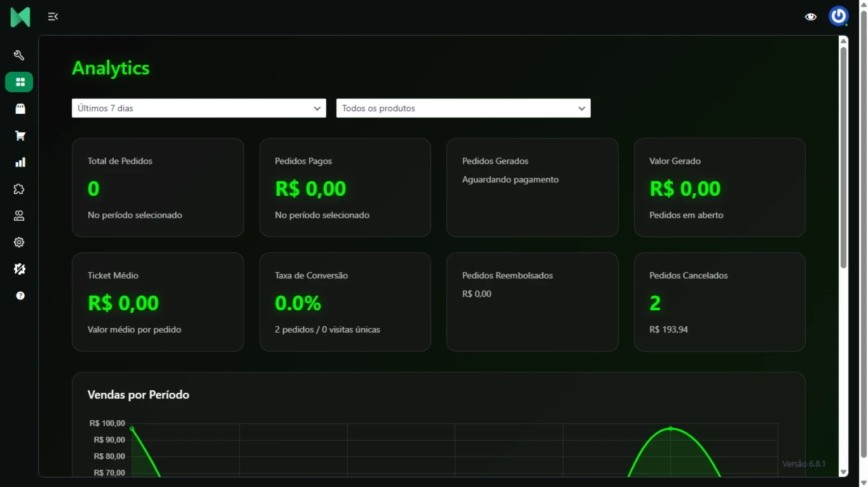Expand the Todos os produtos selector

[x=463, y=108]
